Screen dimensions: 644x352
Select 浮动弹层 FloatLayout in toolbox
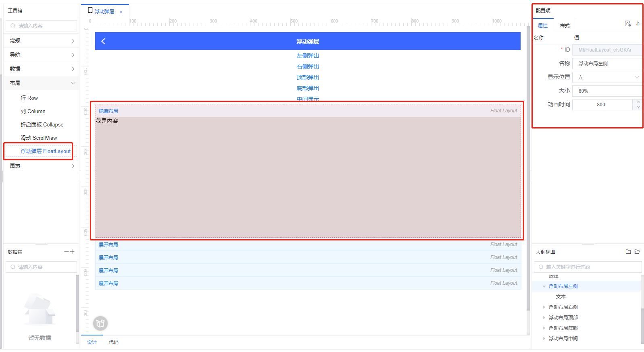45,151
